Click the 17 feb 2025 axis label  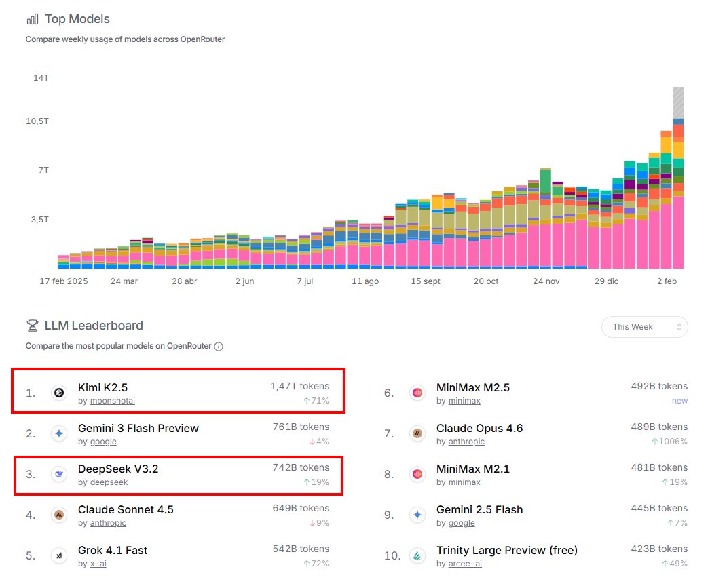[x=64, y=281]
